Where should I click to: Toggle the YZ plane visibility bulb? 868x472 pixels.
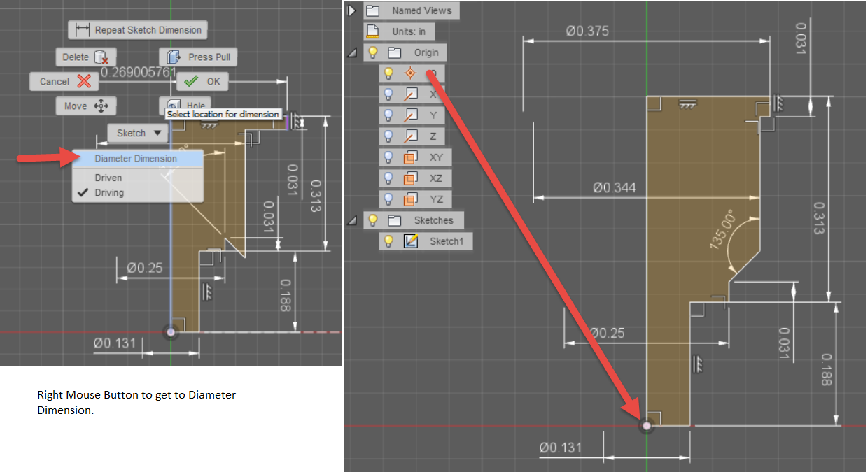(x=388, y=199)
